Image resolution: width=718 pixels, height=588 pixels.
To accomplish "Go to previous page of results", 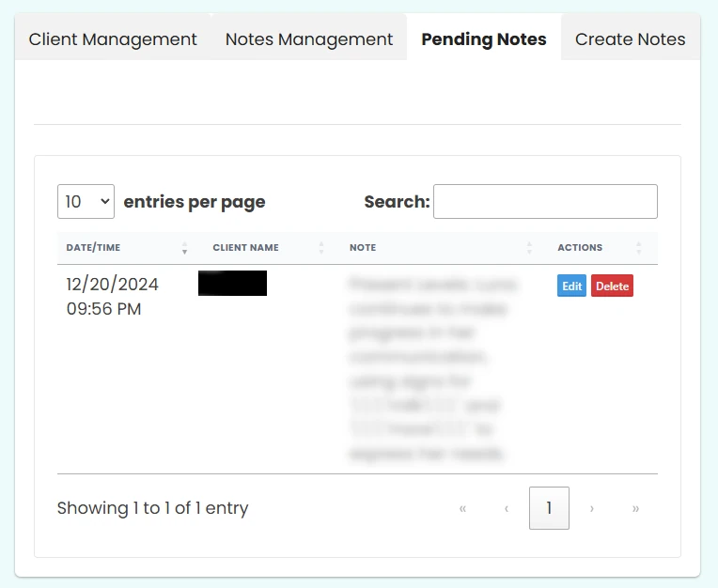I will 507,508.
